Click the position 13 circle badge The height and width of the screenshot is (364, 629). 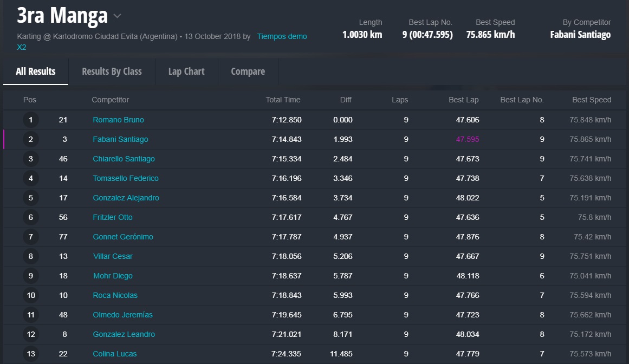(x=30, y=354)
